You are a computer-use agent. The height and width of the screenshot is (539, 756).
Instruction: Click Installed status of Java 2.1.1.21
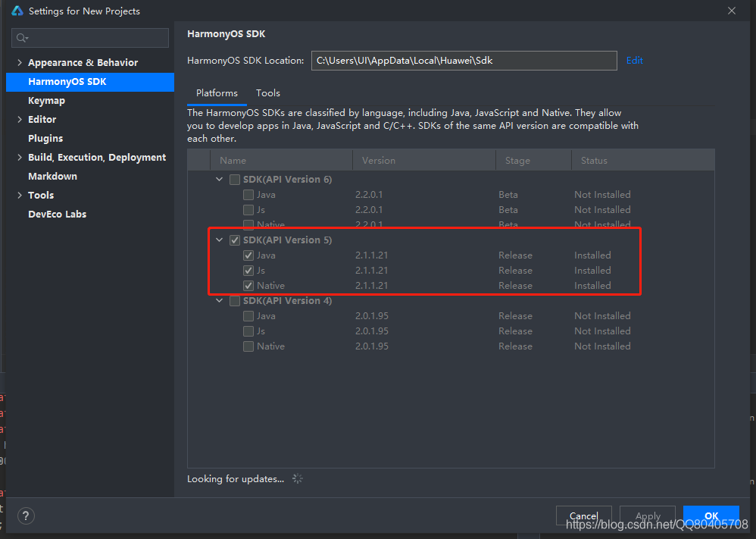(x=592, y=255)
